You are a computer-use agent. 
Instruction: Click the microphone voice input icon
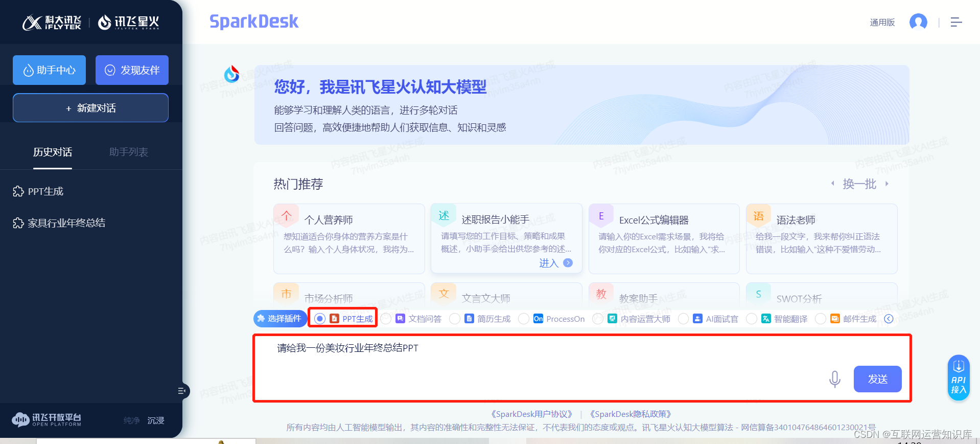point(834,379)
